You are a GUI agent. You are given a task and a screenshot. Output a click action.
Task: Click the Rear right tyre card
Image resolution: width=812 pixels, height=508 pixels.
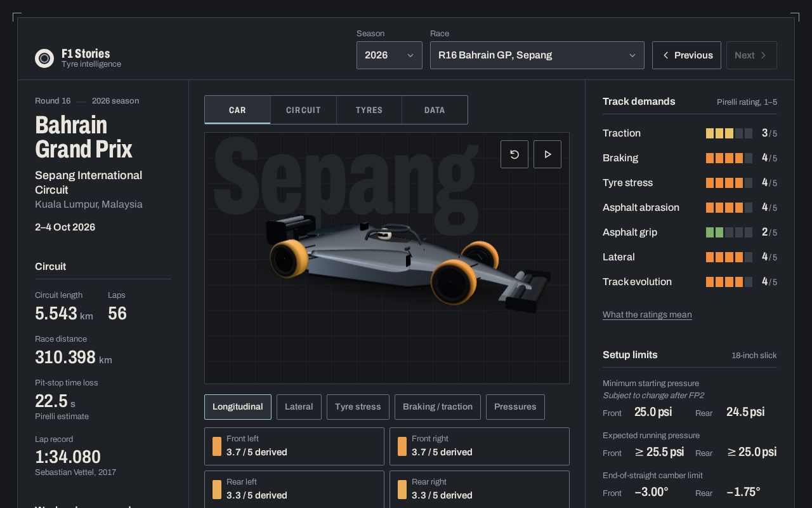pyautogui.click(x=480, y=489)
